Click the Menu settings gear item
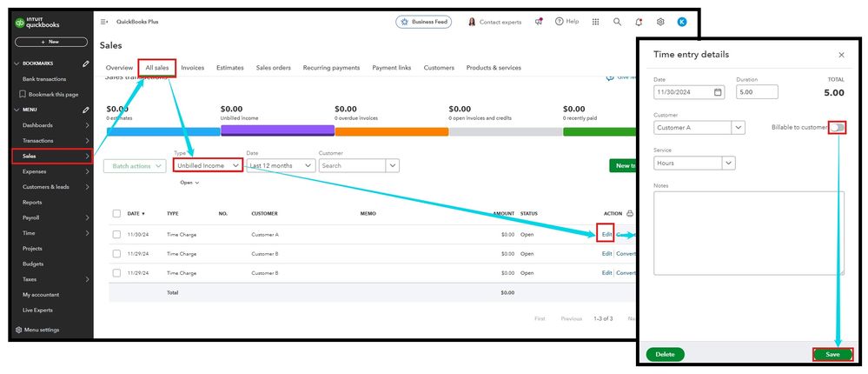The height and width of the screenshot is (374, 868). (37, 330)
